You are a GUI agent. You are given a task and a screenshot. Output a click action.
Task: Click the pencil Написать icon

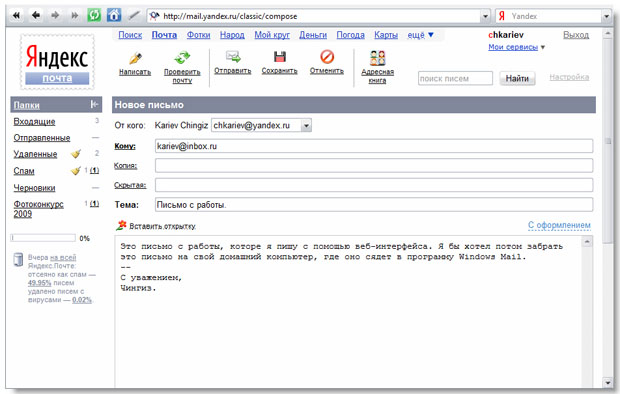click(135, 58)
